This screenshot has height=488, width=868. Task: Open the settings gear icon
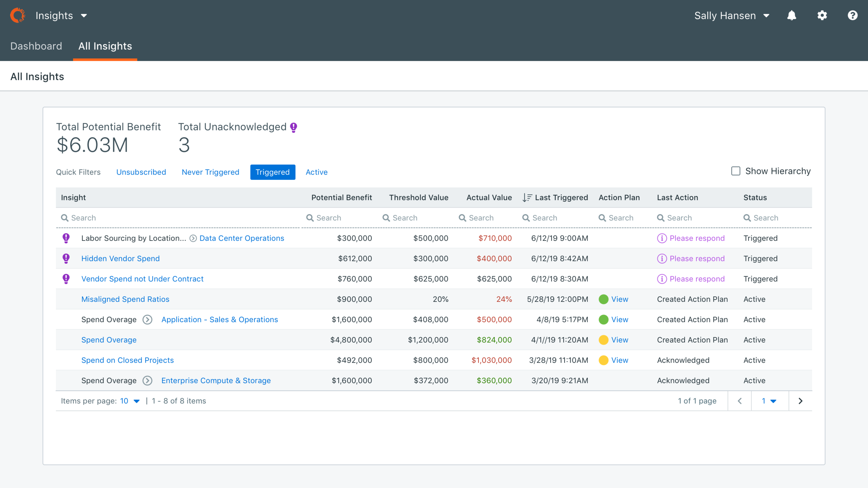[x=822, y=16]
